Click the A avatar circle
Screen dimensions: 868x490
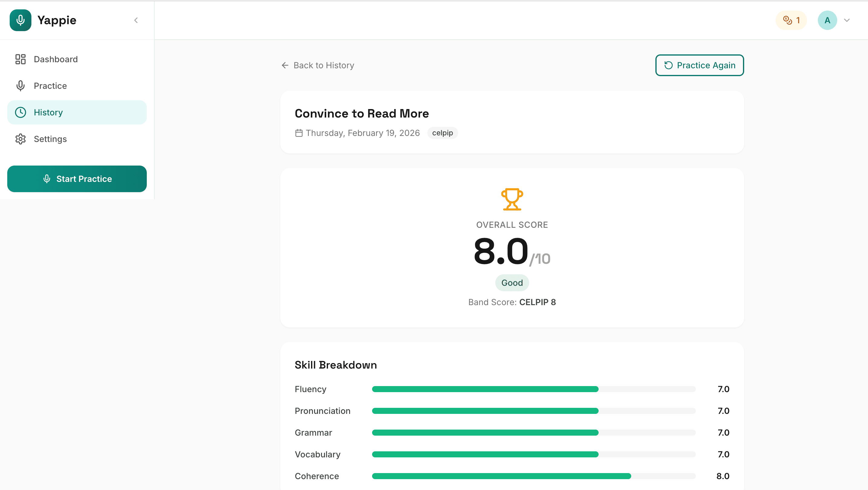pos(828,20)
